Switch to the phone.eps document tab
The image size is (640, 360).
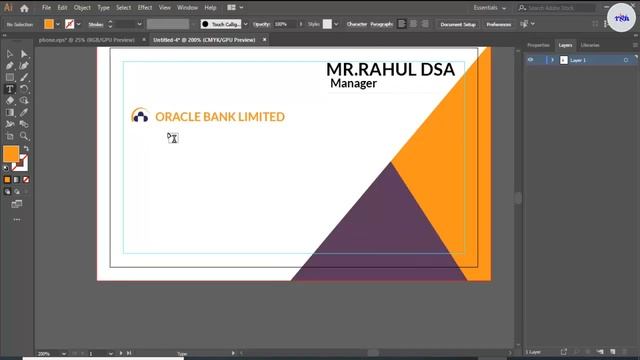[87, 40]
